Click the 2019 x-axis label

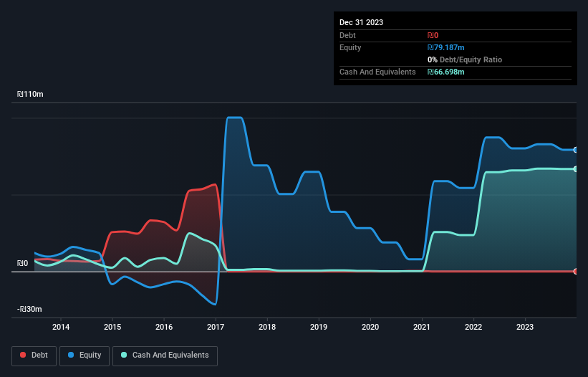tap(319, 327)
